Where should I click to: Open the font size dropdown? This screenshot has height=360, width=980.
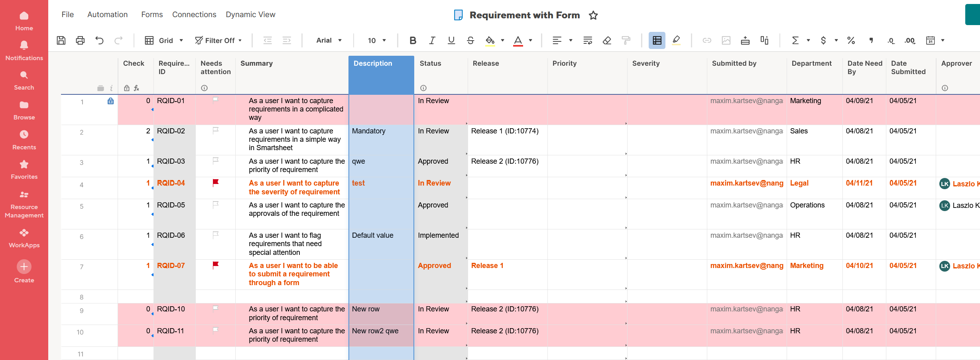click(x=375, y=40)
